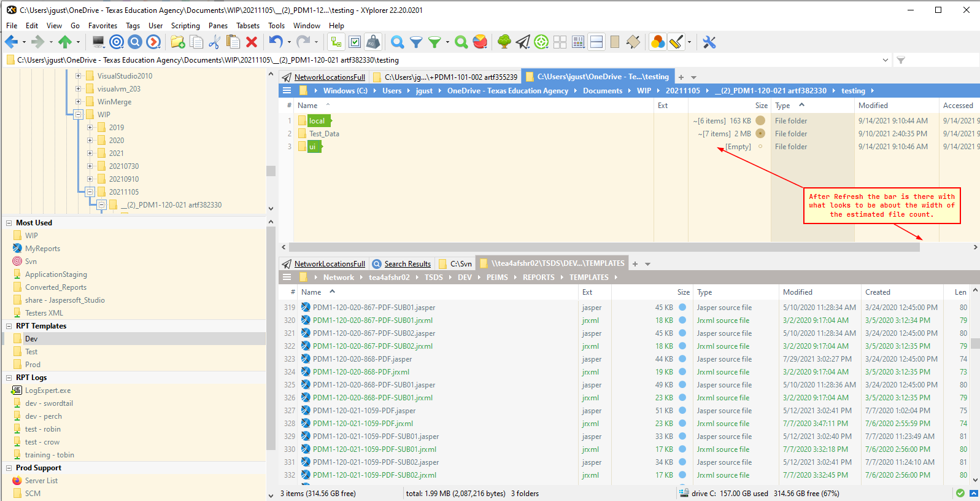This screenshot has width=980, height=501.
Task: Toggle the Enable Color Filters button
Action: [x=657, y=42]
